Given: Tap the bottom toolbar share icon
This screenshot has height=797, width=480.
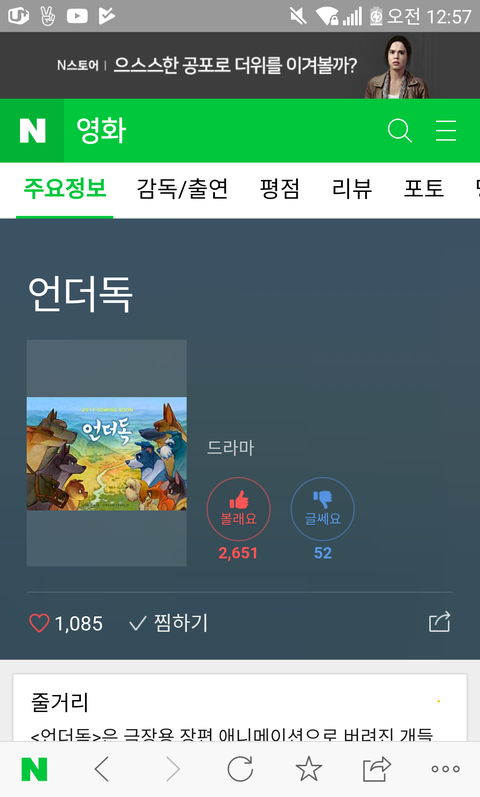Looking at the screenshot, I should 376,769.
